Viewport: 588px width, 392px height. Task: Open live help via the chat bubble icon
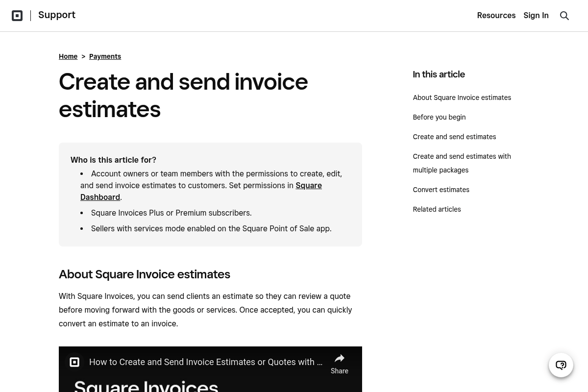[x=561, y=365]
